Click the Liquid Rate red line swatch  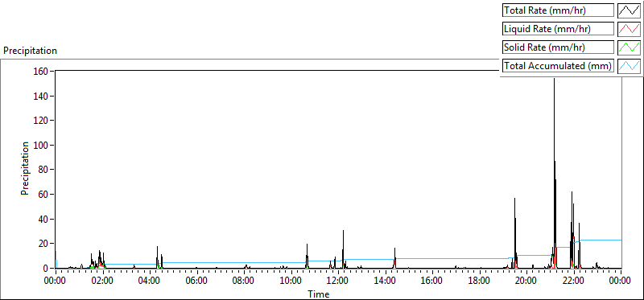(x=629, y=29)
